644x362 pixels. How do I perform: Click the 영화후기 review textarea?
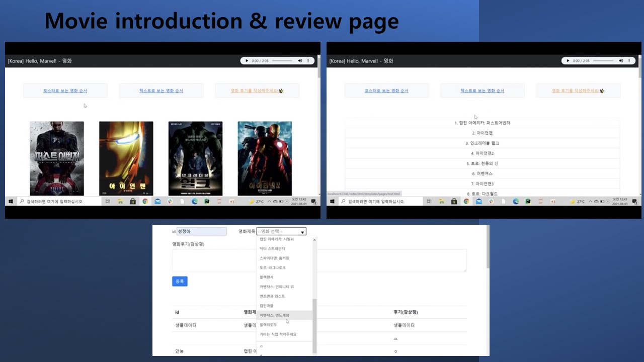(x=319, y=260)
